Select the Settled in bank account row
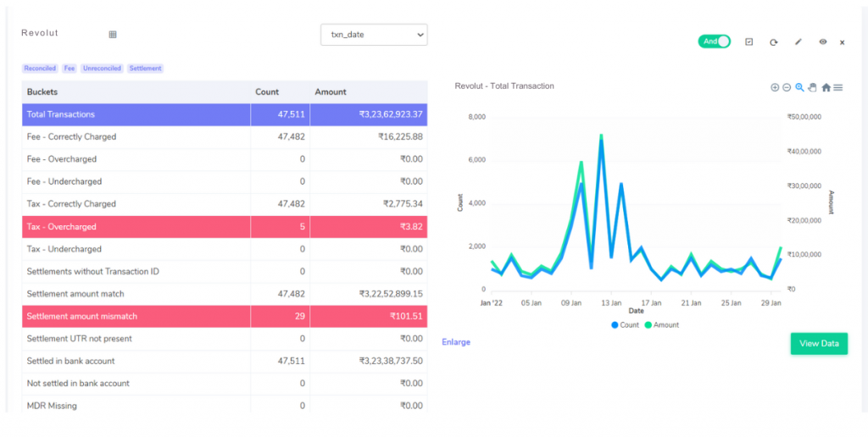868x437 pixels. pyautogui.click(x=225, y=362)
